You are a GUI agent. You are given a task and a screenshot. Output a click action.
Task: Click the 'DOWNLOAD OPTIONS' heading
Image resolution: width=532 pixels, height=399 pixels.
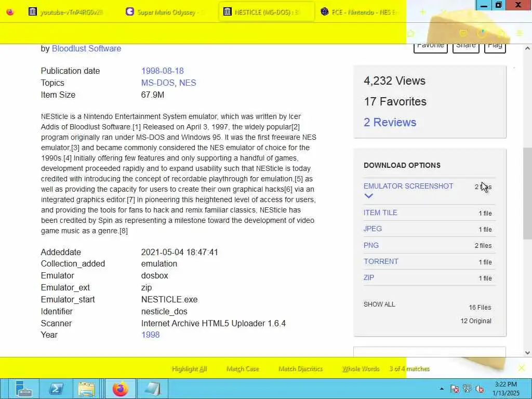pos(402,165)
